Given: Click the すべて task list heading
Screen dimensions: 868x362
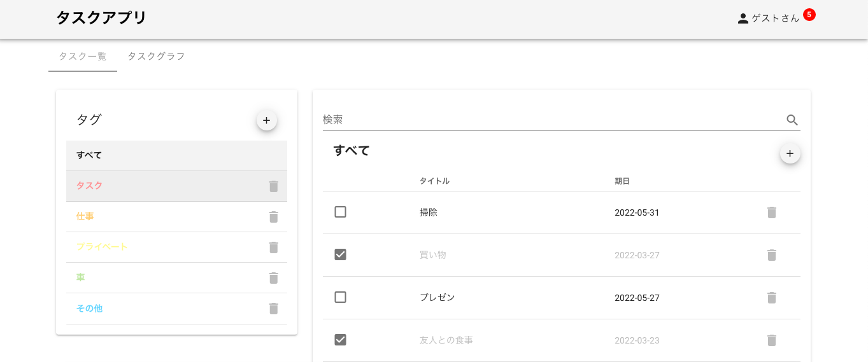Looking at the screenshot, I should [x=352, y=151].
